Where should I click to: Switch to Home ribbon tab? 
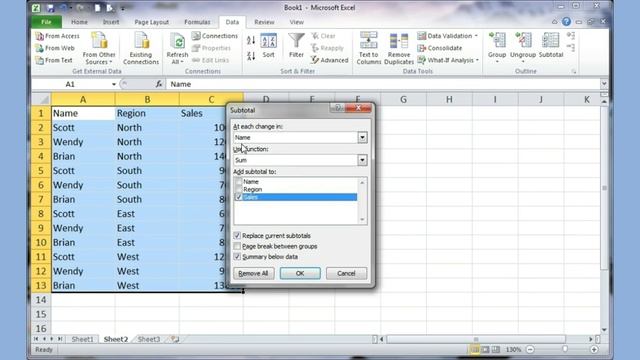click(79, 22)
